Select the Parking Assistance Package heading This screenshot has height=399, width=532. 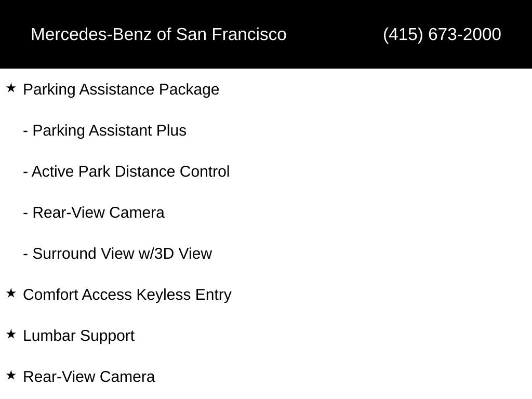pyautogui.click(x=121, y=90)
